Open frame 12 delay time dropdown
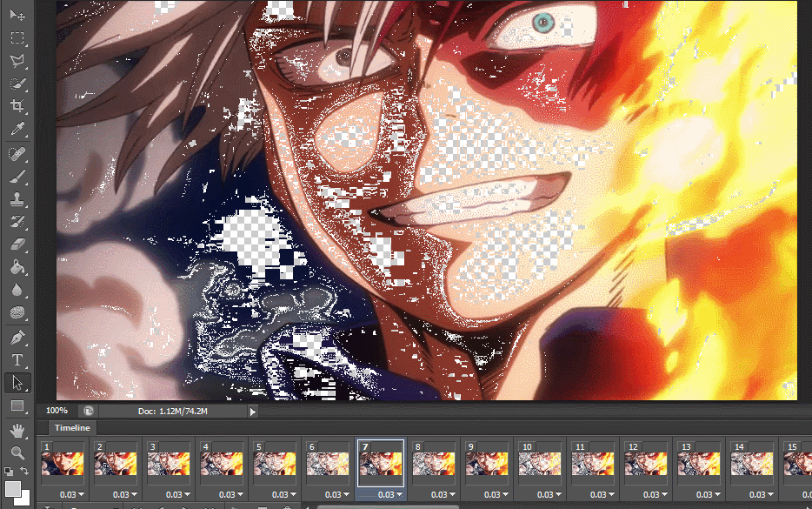 (x=656, y=494)
